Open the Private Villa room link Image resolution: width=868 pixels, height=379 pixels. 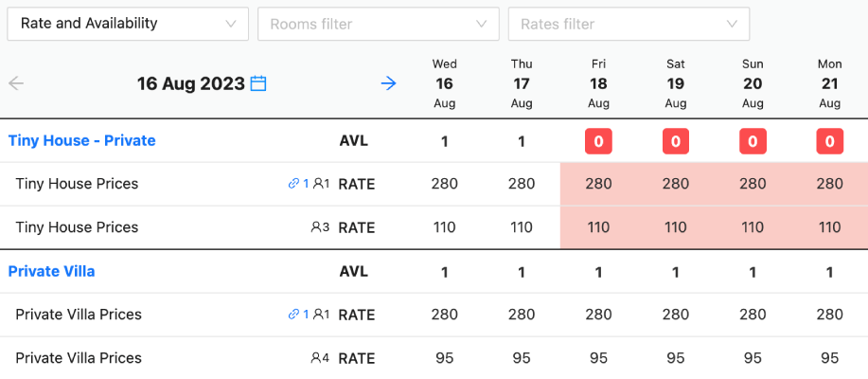(51, 272)
